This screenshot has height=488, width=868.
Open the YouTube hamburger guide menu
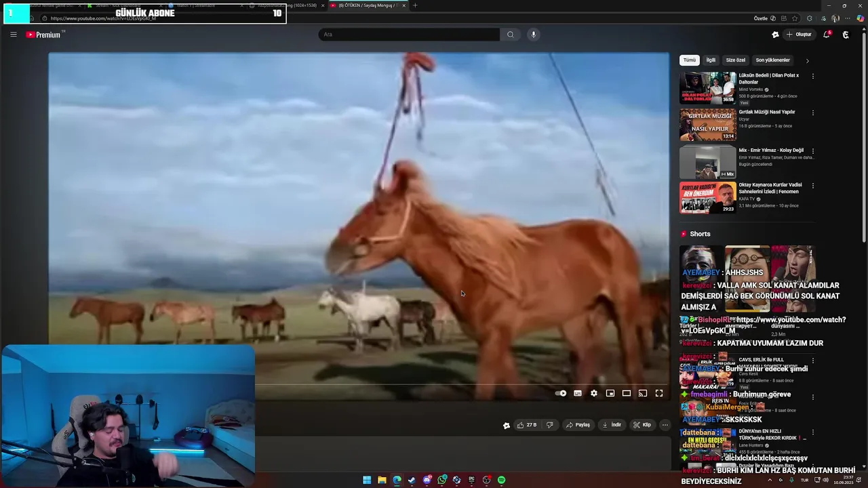(x=13, y=35)
